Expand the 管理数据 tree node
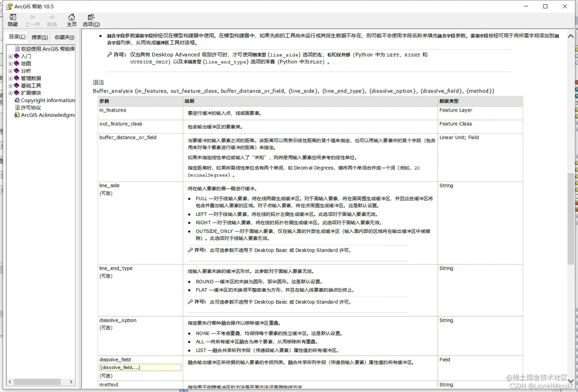Image resolution: width=578 pixels, height=392 pixels. (x=11, y=78)
